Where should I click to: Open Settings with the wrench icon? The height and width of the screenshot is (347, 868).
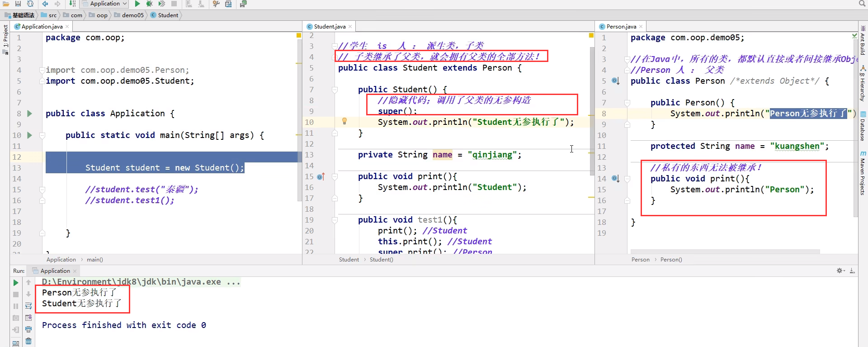point(216,4)
